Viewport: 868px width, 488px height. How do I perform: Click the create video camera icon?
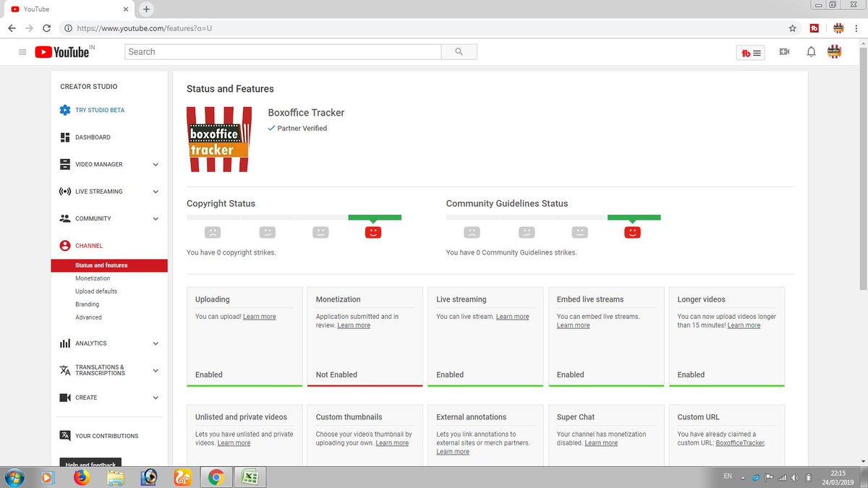[x=784, y=52]
